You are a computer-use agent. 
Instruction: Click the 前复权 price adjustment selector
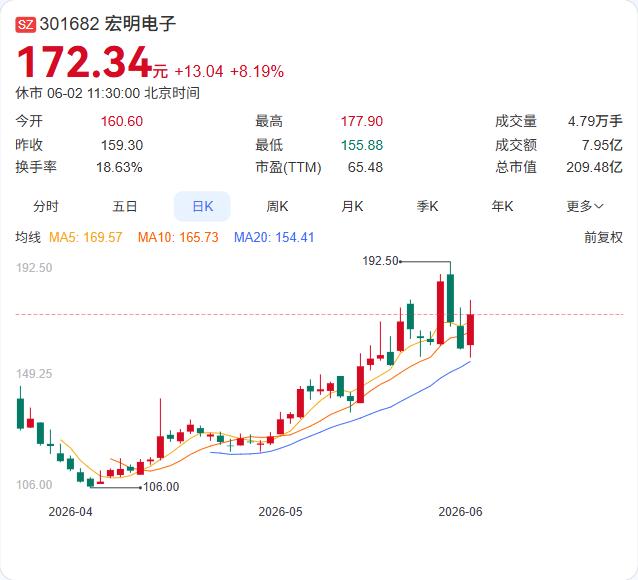coord(603,237)
